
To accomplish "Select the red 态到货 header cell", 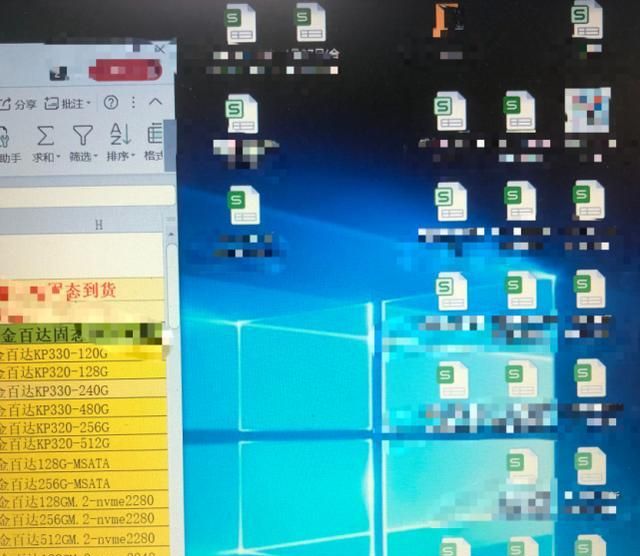I will [82, 291].
